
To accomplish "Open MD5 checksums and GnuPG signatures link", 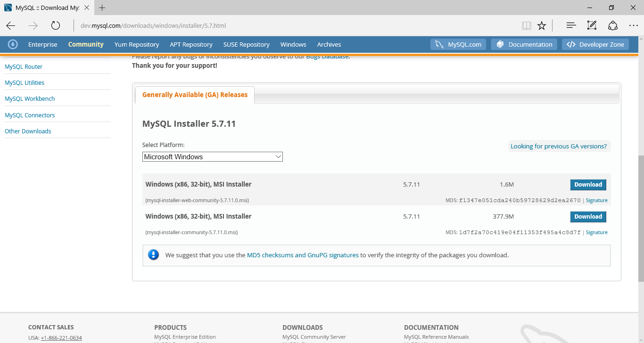I will coord(303,255).
